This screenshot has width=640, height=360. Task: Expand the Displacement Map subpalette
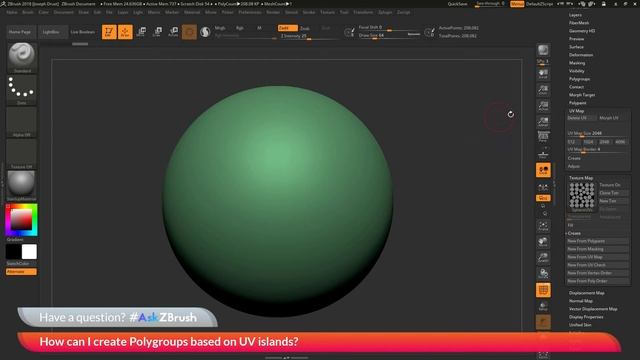click(587, 293)
